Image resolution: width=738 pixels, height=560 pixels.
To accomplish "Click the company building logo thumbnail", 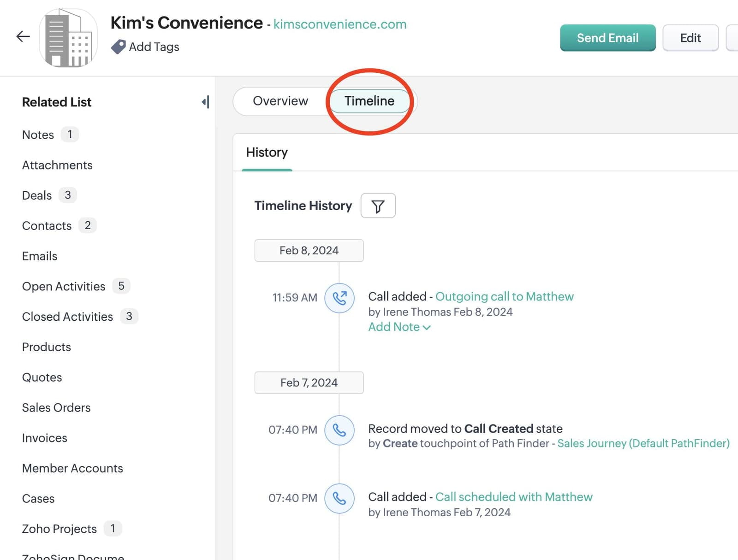I will [68, 38].
